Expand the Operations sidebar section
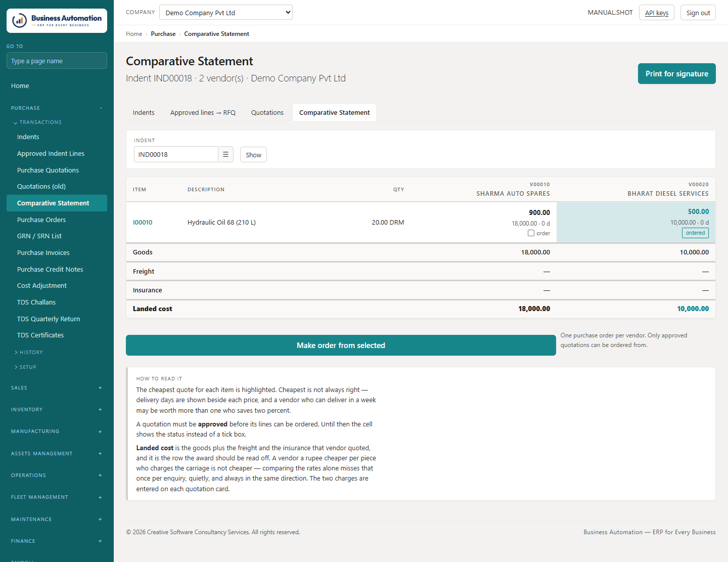 (57, 475)
